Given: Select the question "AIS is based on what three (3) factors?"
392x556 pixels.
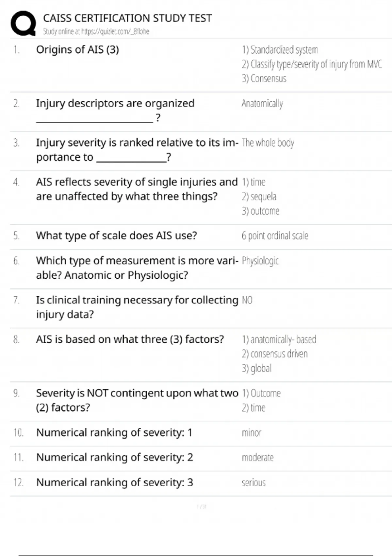Looking at the screenshot, I should (x=130, y=339).
